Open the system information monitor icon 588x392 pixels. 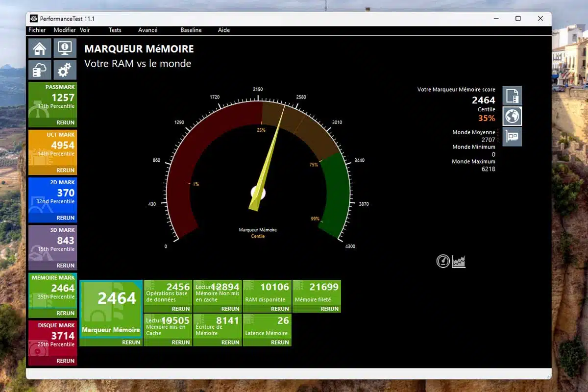(65, 48)
